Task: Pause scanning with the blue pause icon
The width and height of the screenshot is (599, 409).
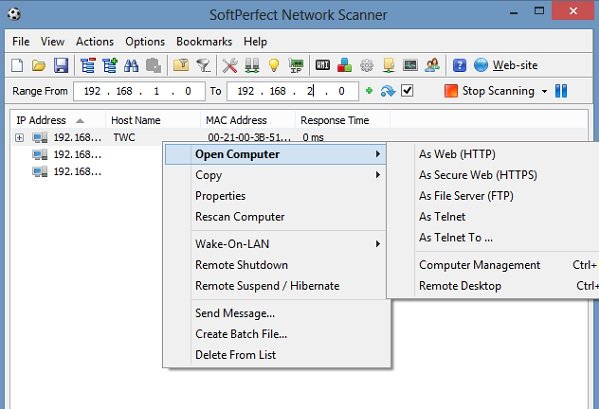Action: click(561, 91)
